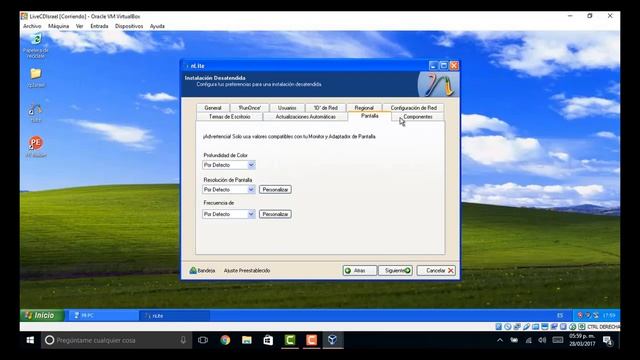Click the XP tray clock showing 17:59
This screenshot has width=640, height=360.
[609, 315]
